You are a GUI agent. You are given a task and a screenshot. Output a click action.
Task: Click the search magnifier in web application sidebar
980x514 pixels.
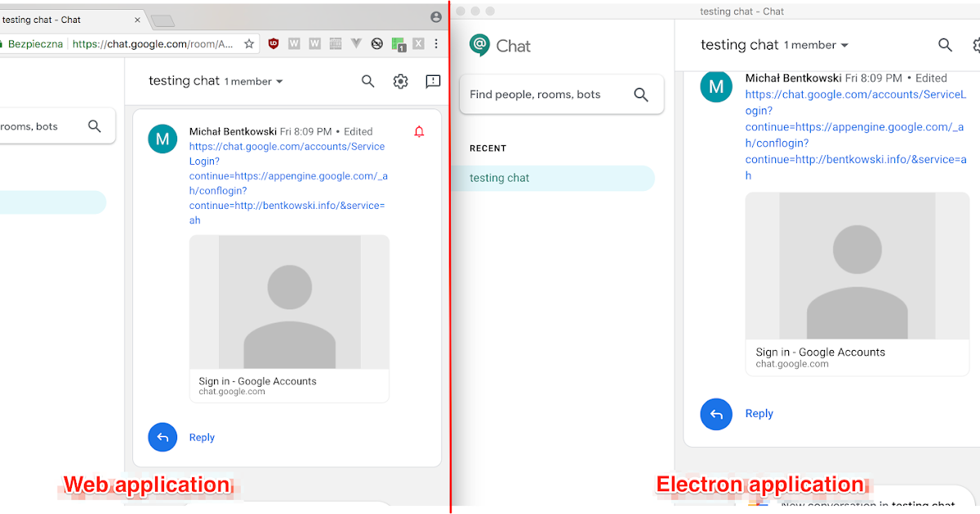(x=95, y=126)
